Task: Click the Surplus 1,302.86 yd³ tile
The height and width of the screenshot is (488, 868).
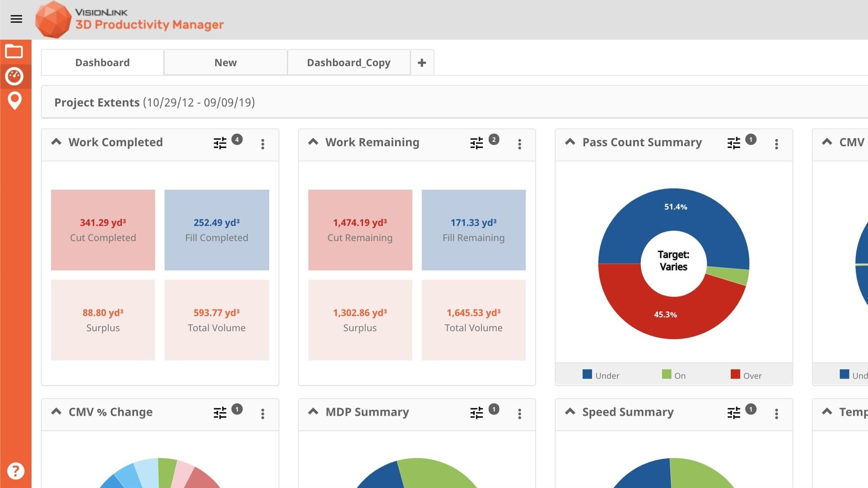Action: click(360, 320)
